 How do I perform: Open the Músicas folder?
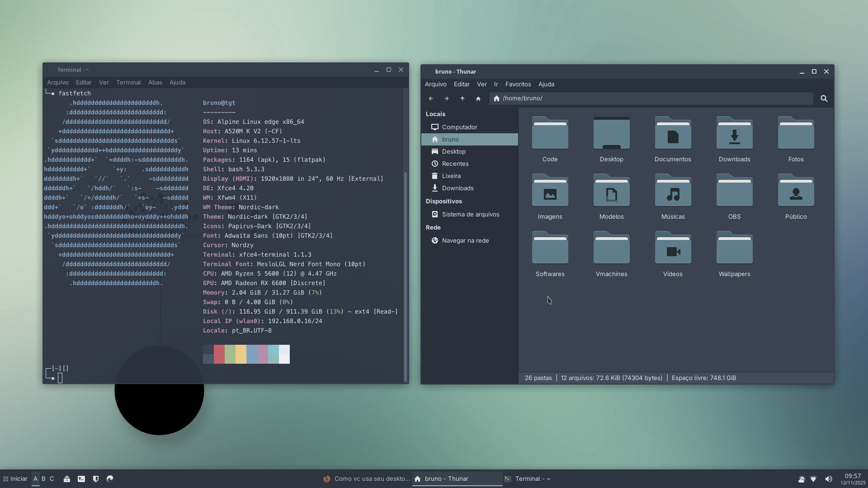673,192
